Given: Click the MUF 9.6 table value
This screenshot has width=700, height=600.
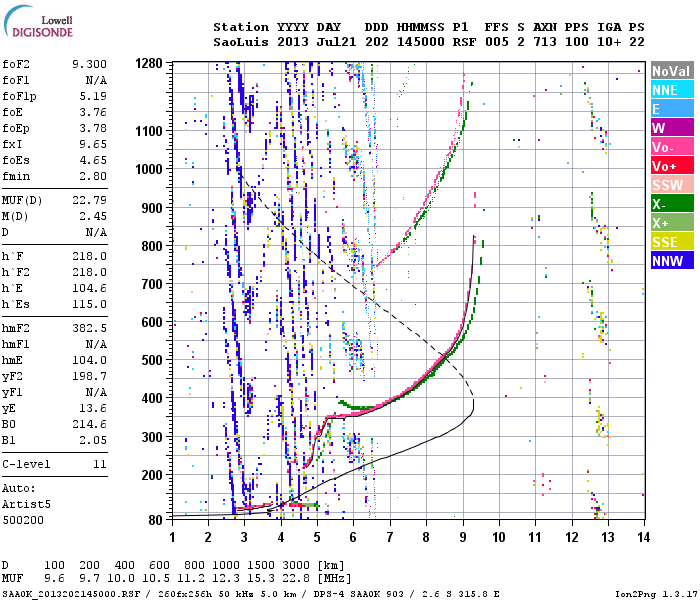Looking at the screenshot, I should pyautogui.click(x=54, y=579).
